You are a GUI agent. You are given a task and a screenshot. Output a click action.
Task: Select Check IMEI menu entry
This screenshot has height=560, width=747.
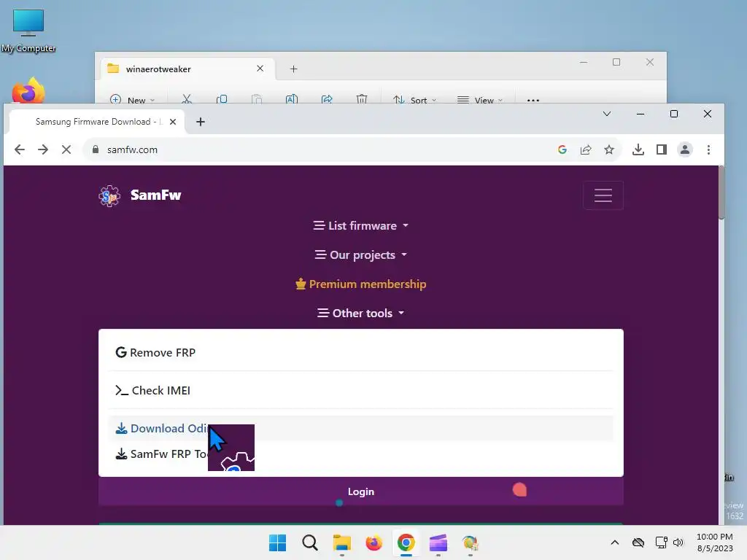(x=360, y=391)
